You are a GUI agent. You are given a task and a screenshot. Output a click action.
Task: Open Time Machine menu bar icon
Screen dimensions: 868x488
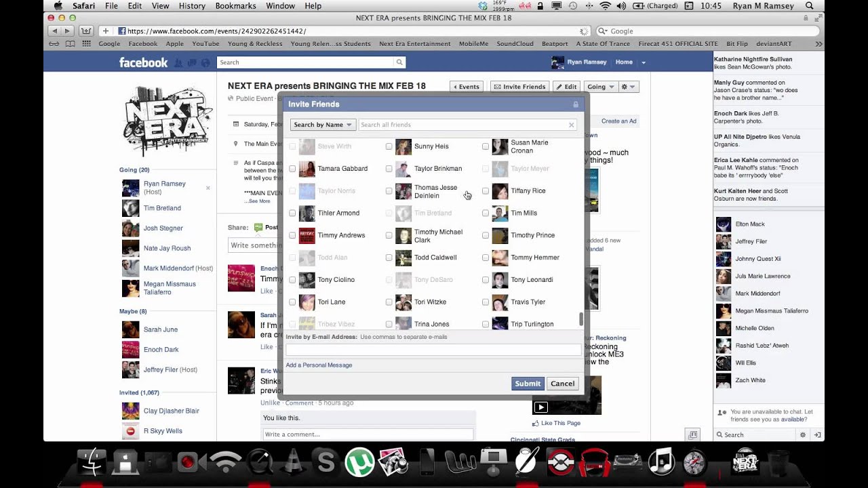[x=573, y=6]
